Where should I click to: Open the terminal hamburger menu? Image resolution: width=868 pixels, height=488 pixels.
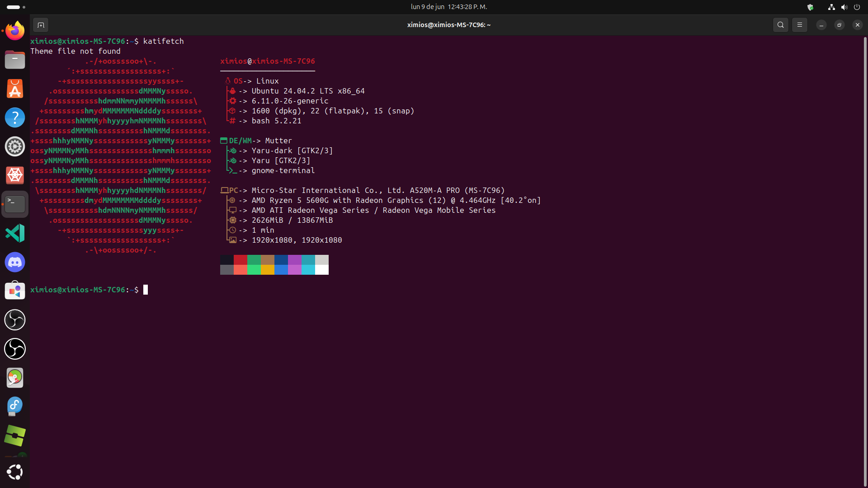coord(799,25)
